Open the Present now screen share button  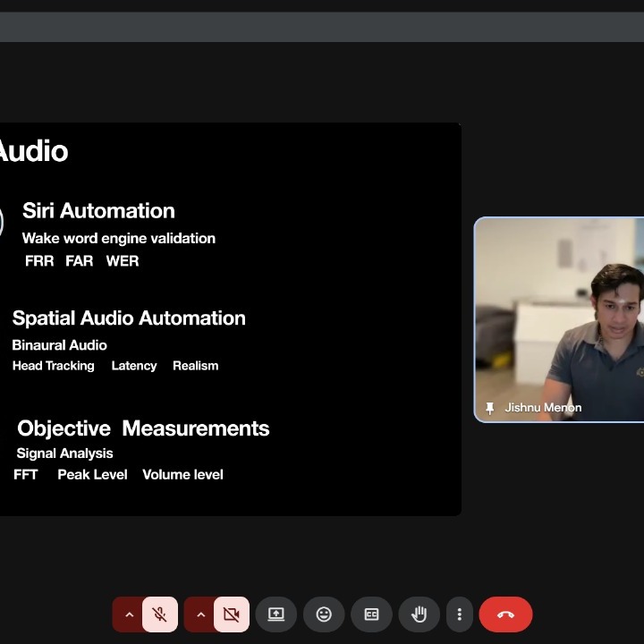(276, 614)
